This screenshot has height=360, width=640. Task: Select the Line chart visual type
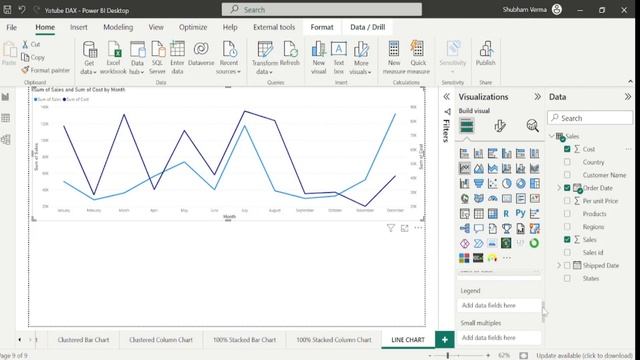(464, 168)
